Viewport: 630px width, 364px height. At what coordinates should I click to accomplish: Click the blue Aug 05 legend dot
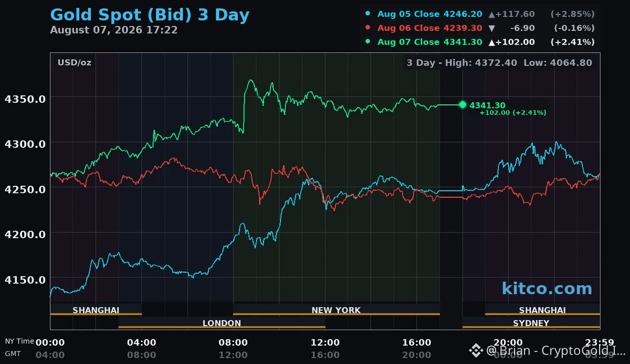(368, 14)
